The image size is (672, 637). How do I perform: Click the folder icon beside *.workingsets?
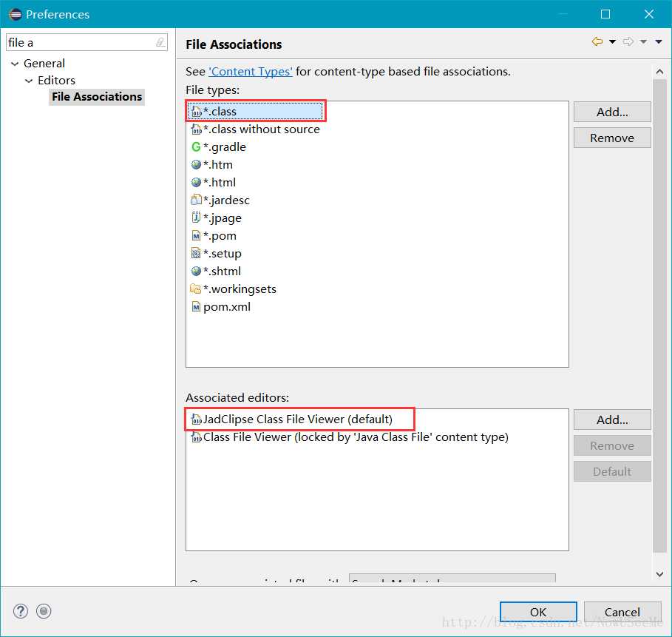[x=195, y=289]
